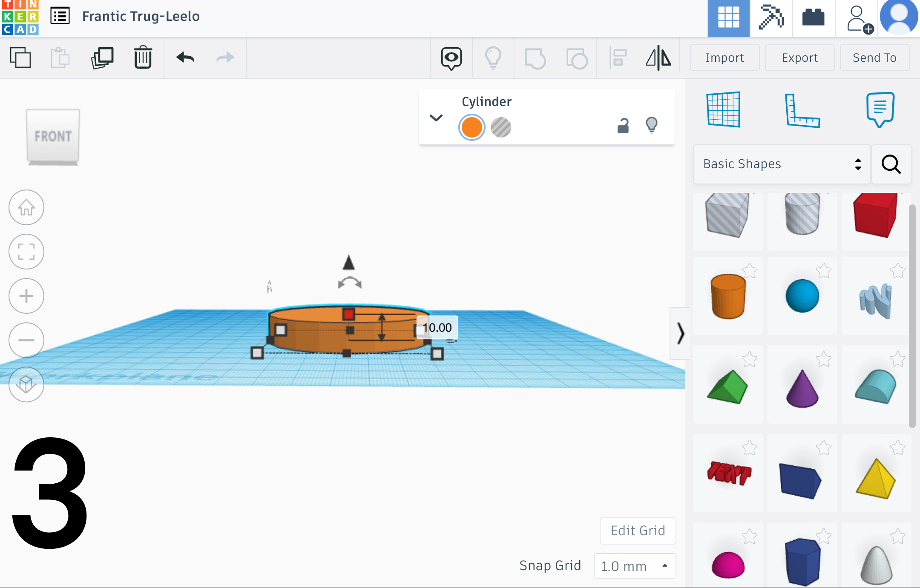The height and width of the screenshot is (588, 920).
Task: Select the Hole material option
Action: click(501, 127)
